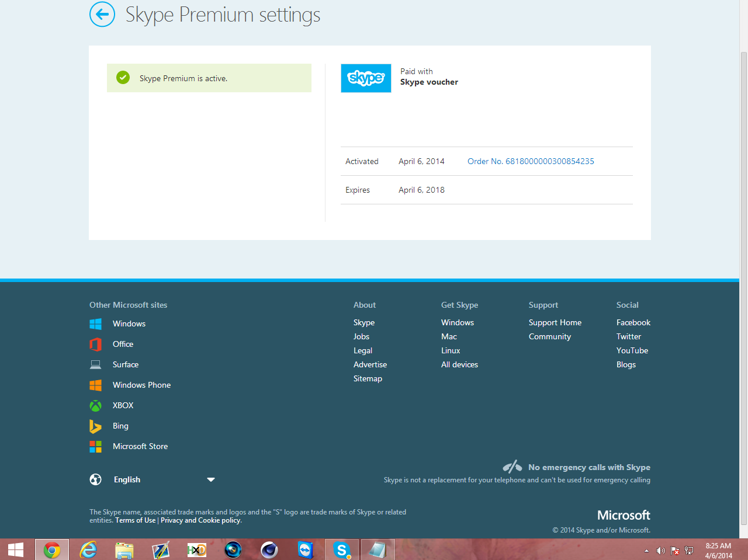The height and width of the screenshot is (560, 748).
Task: Click the Skype logo beside Paid with
Action: [366, 78]
